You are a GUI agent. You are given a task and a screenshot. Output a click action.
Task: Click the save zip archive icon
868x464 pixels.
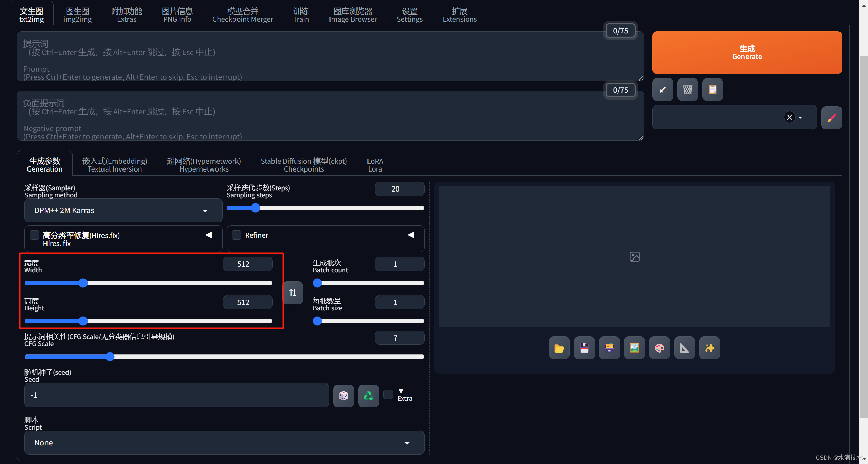pyautogui.click(x=609, y=348)
